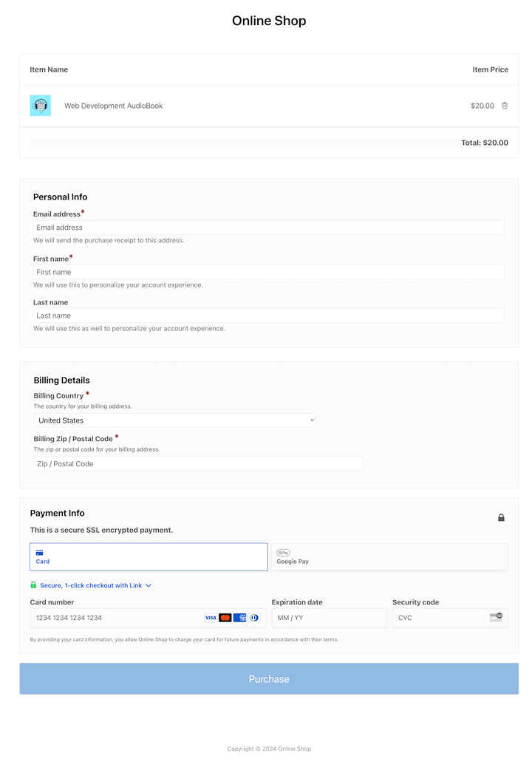Viewport: 532px width, 767px height.
Task: Click the trash icon next to the item price
Action: click(x=505, y=106)
